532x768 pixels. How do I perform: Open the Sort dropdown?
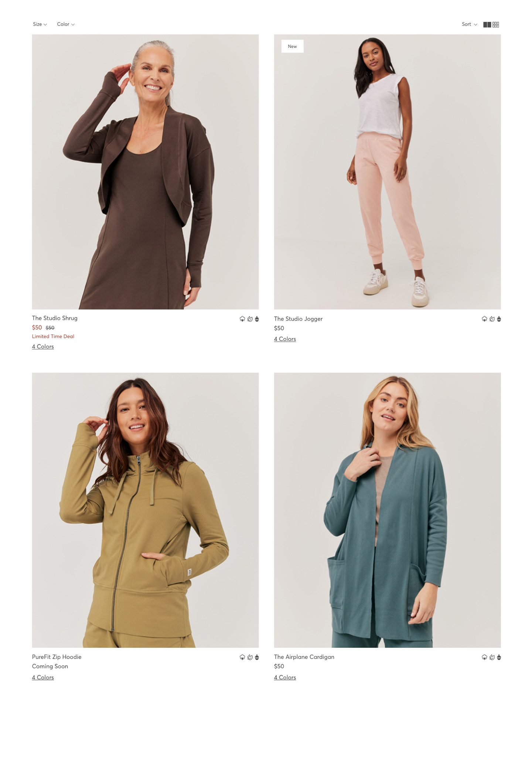click(469, 24)
